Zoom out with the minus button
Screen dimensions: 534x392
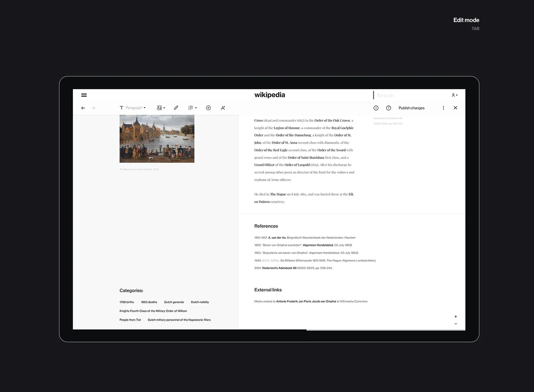pyautogui.click(x=455, y=324)
